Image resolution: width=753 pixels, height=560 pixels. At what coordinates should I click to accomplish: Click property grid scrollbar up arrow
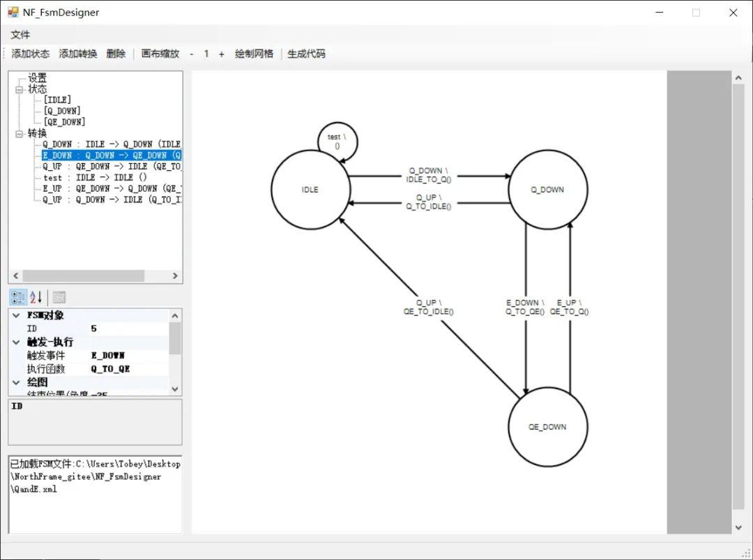[x=175, y=315]
